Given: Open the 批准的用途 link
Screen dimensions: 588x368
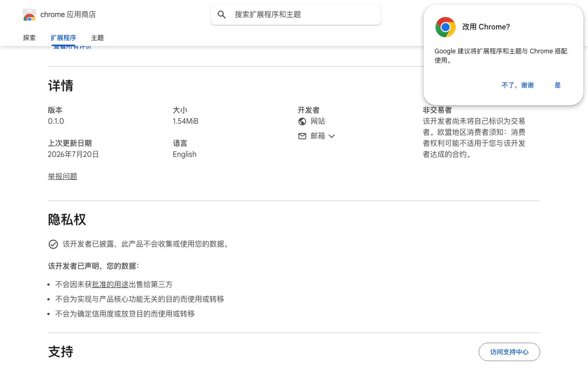Looking at the screenshot, I should coord(110,285).
